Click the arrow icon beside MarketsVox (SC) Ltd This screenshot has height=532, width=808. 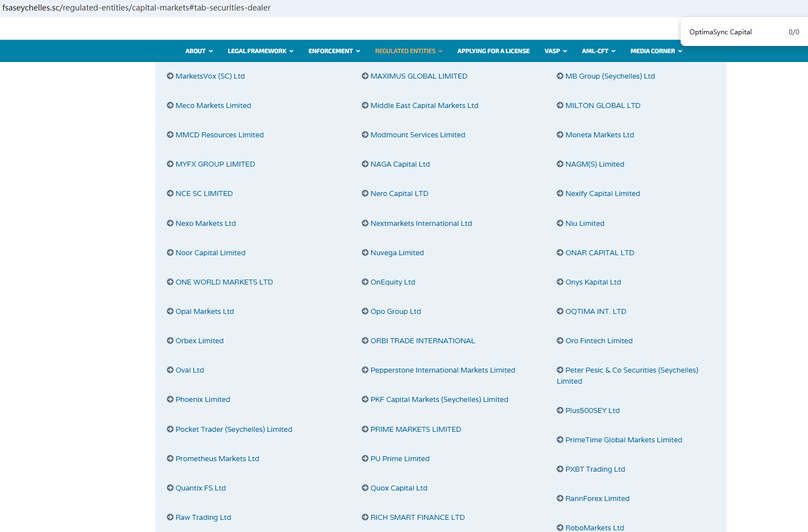170,76
